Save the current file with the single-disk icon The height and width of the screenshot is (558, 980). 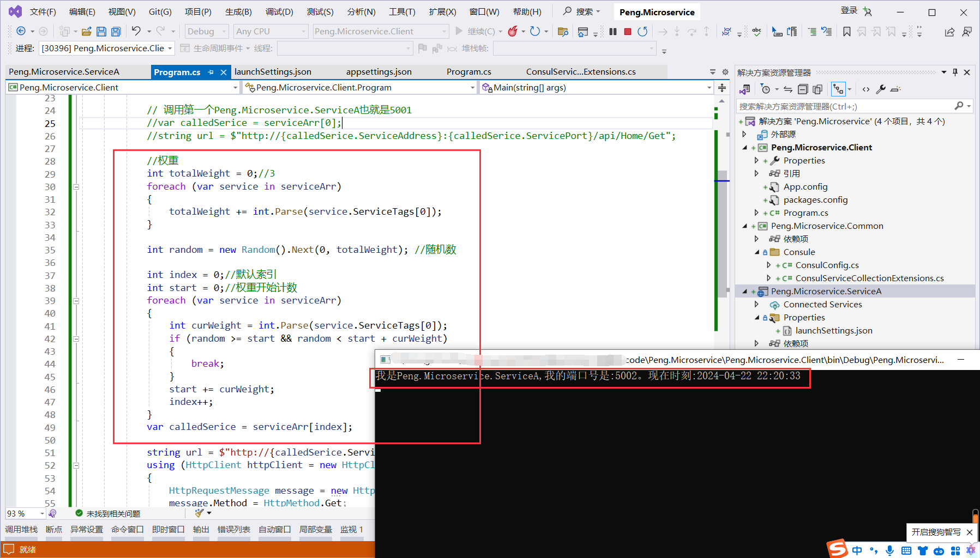(x=101, y=32)
